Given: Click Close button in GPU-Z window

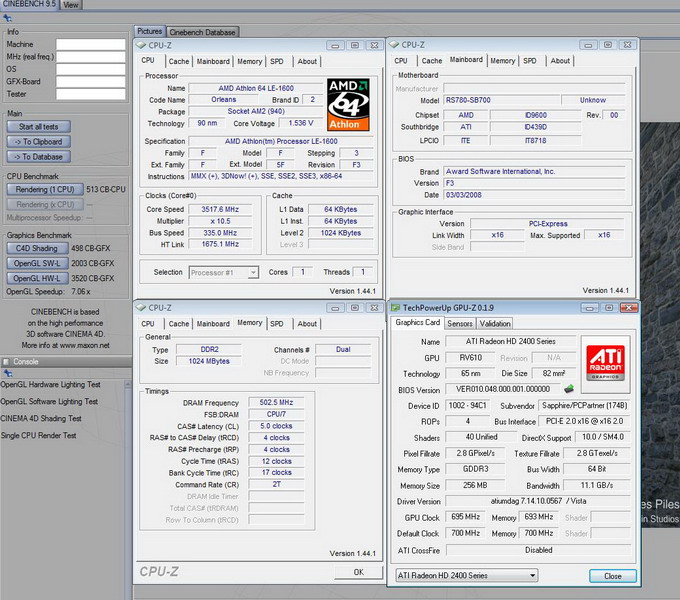Looking at the screenshot, I should click(612, 575).
